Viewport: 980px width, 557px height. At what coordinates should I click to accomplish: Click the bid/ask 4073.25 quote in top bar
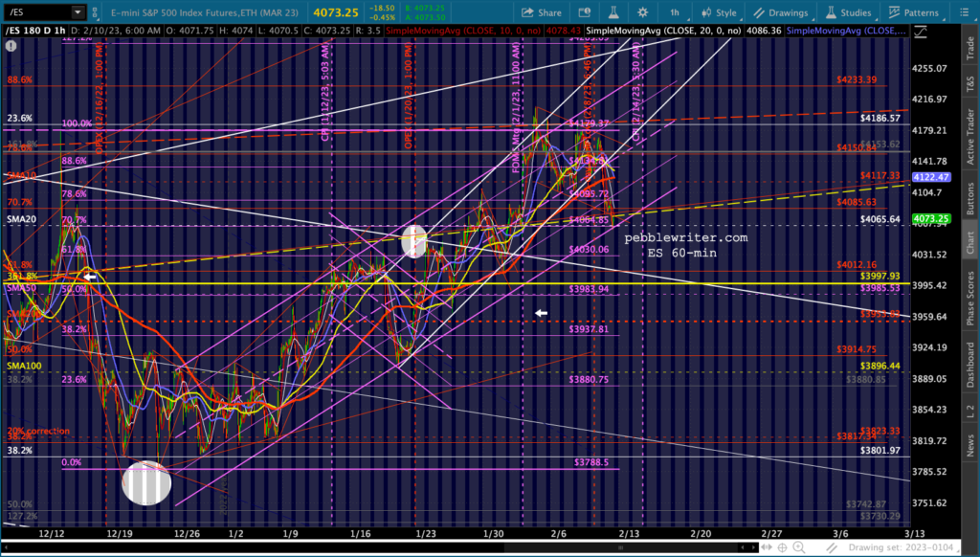(x=427, y=12)
